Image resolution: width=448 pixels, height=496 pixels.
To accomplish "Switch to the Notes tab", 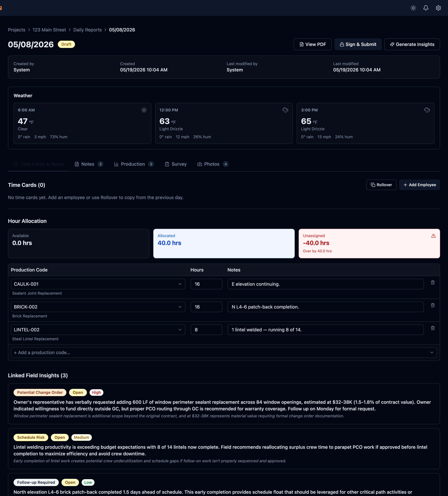I will [x=89, y=164].
